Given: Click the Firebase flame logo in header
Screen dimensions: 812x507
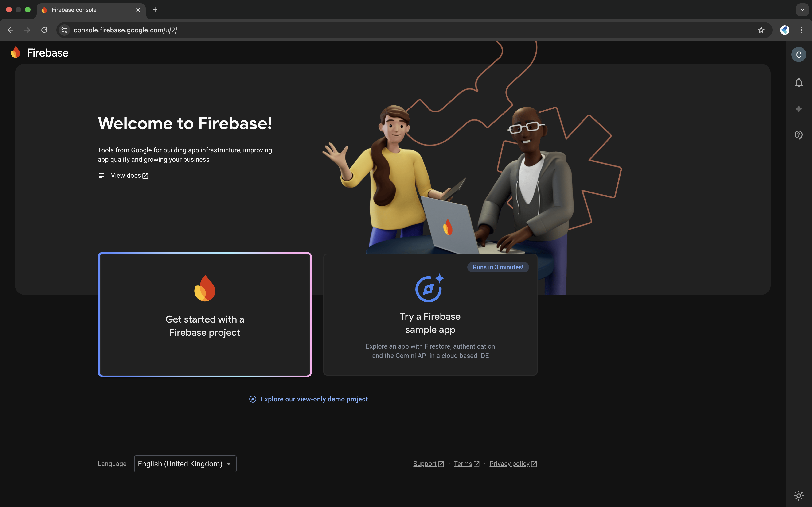Looking at the screenshot, I should [16, 53].
